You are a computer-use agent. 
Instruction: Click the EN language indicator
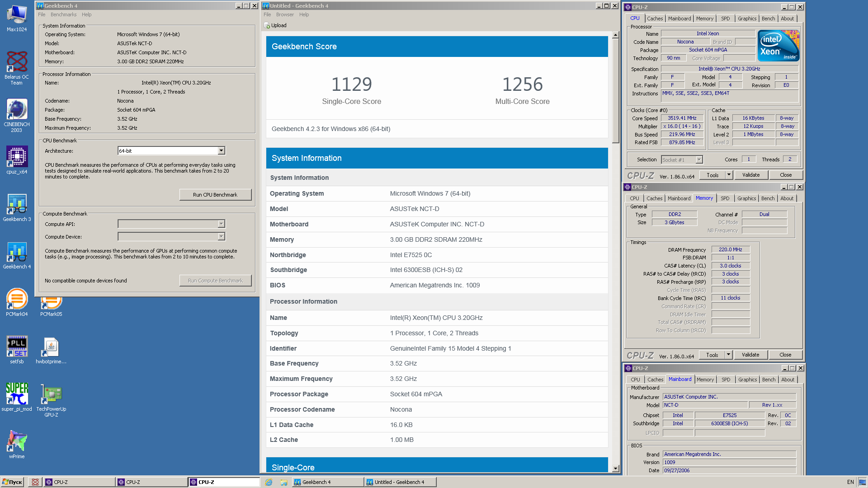click(x=850, y=482)
